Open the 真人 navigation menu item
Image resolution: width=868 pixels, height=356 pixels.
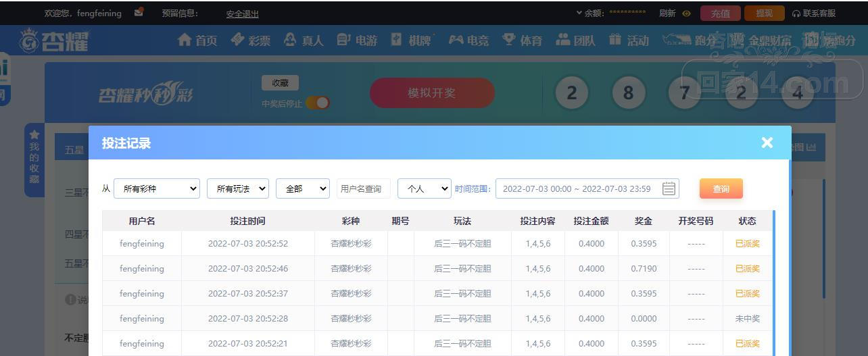coord(304,41)
